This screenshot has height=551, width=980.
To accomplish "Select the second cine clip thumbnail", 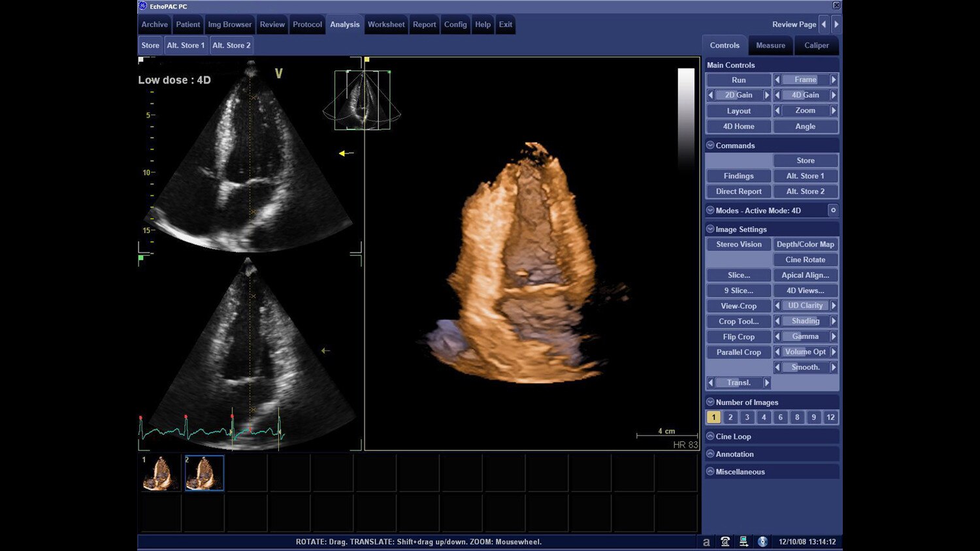I will point(203,472).
